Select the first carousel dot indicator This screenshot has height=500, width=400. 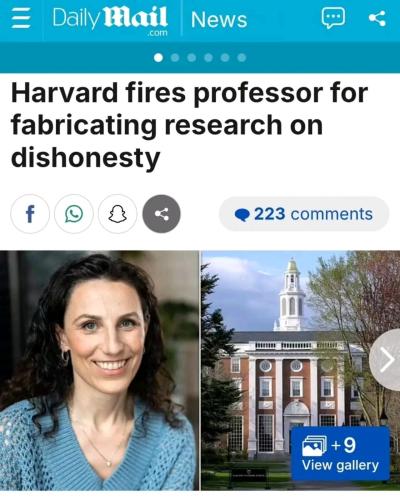point(158,58)
